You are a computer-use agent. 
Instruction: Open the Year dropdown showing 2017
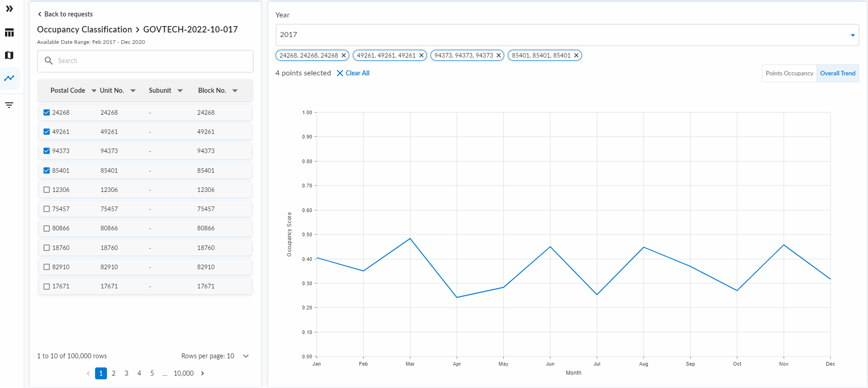(567, 35)
